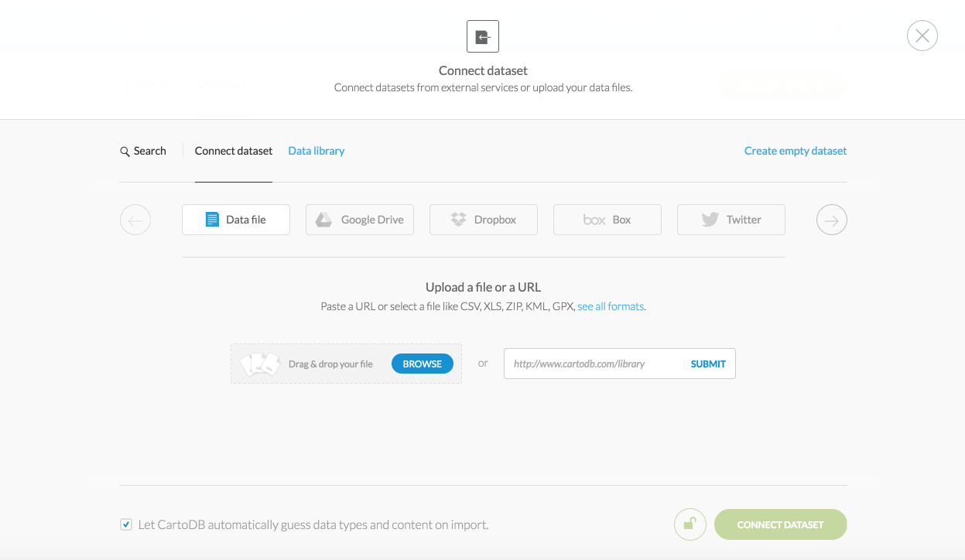Click the CONNECT DATASET button

point(781,524)
